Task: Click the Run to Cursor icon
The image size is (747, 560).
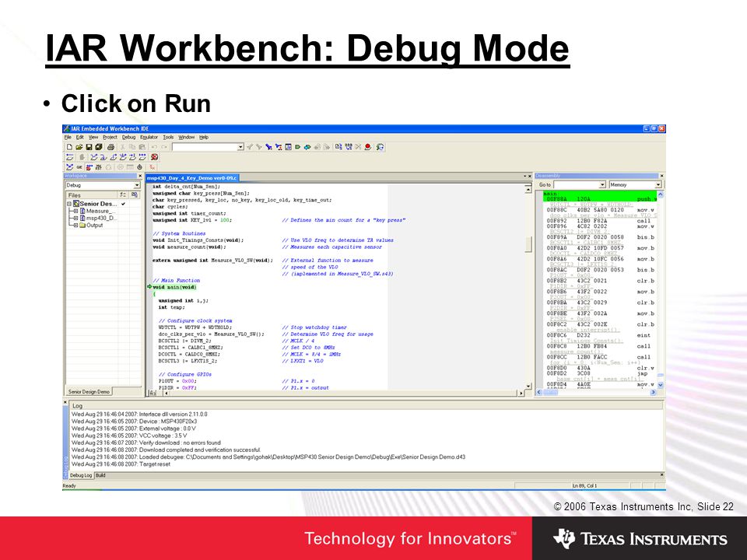Action: coord(132,157)
